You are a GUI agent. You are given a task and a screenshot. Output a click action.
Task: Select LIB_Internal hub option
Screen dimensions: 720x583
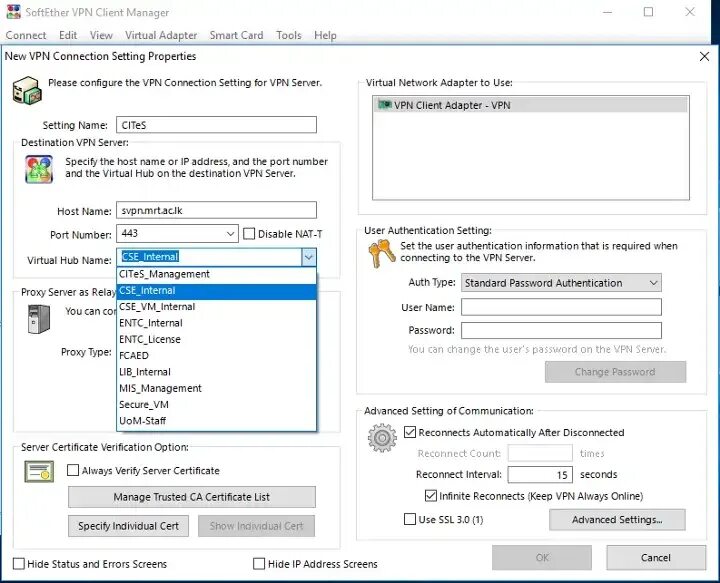[216, 372]
